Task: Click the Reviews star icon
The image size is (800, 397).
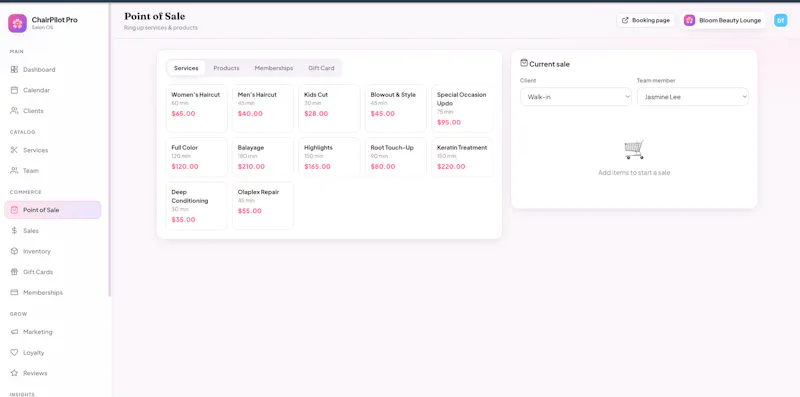Action: pos(14,373)
